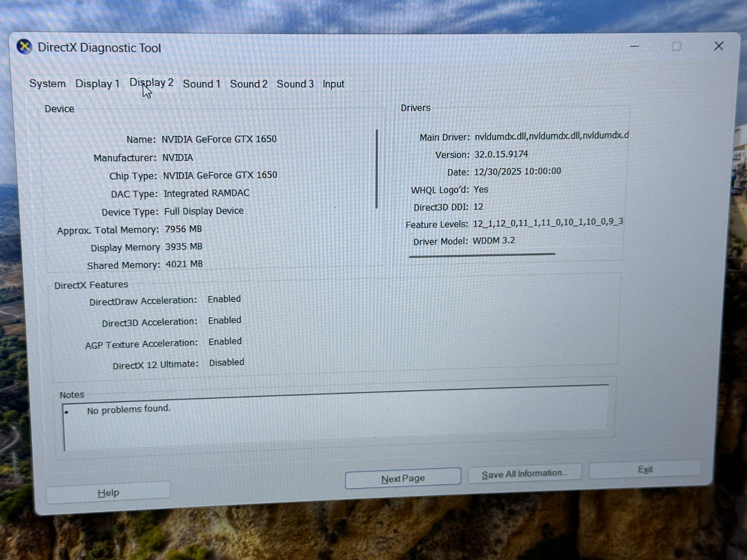Click DirectX 12 Ultimate Disabled value

(226, 363)
